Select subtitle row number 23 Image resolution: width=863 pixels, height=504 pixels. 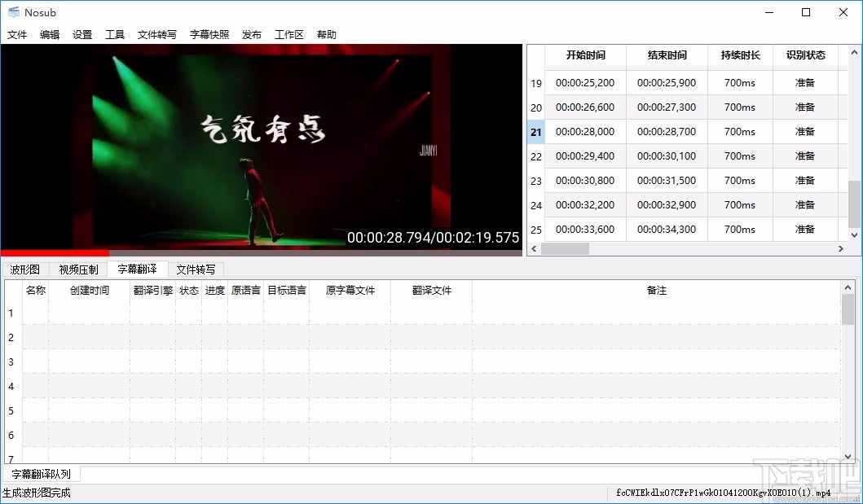click(536, 181)
